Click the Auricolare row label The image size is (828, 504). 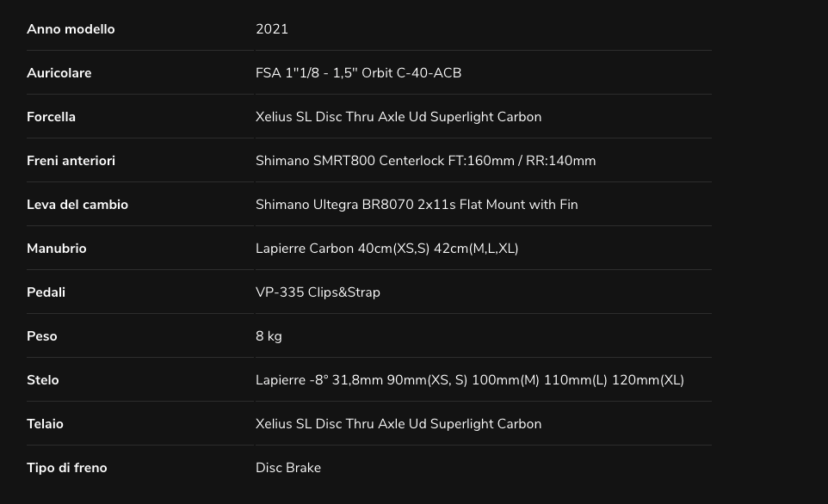pos(59,73)
